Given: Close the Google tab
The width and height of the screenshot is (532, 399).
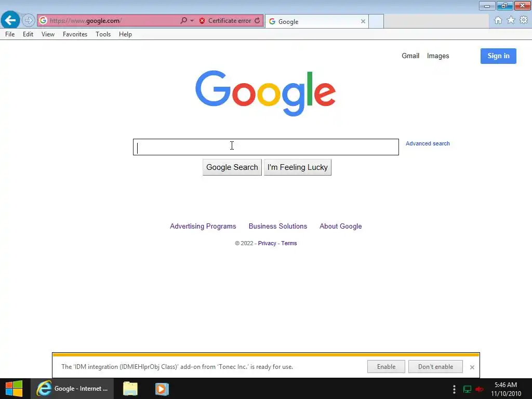Looking at the screenshot, I should tap(363, 21).
